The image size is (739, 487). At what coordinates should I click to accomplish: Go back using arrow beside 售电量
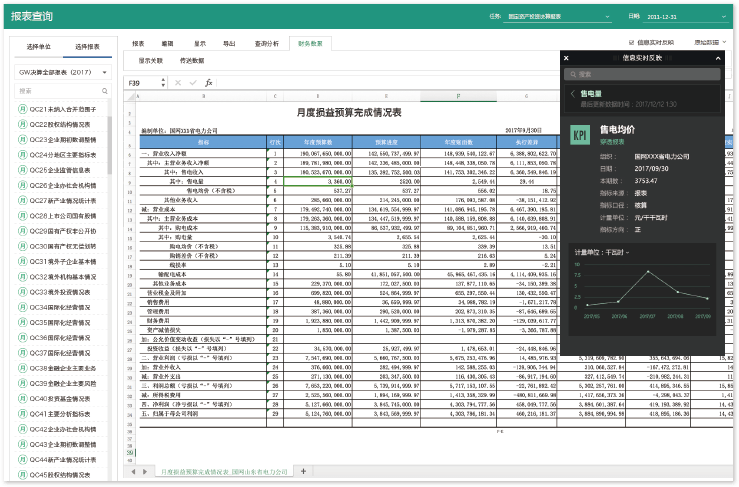[573, 93]
